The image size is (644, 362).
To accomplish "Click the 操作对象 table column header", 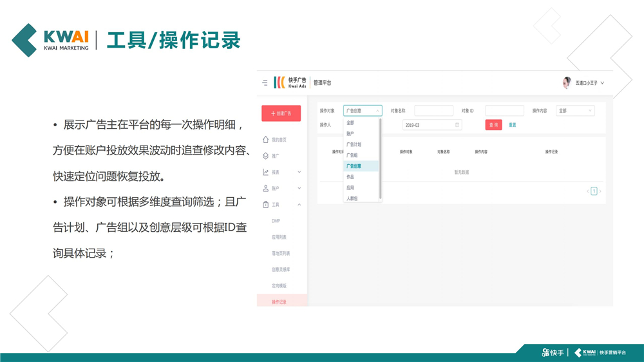I will pos(406,152).
